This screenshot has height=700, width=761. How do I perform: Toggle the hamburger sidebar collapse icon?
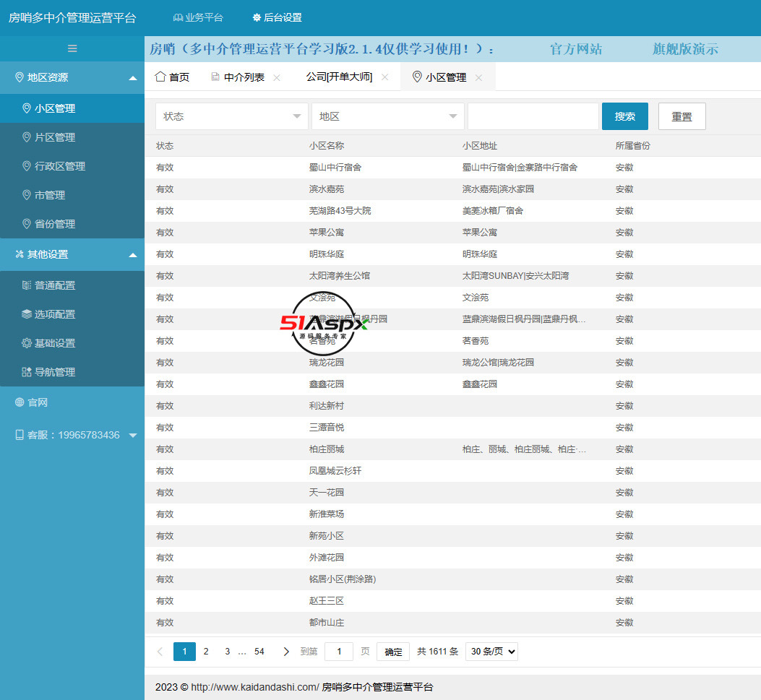point(72,48)
